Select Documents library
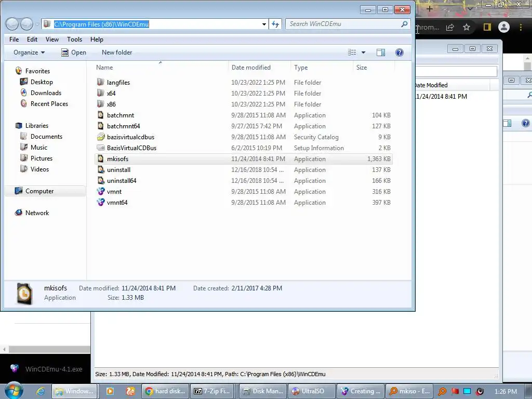The image size is (532, 399). pyautogui.click(x=46, y=137)
